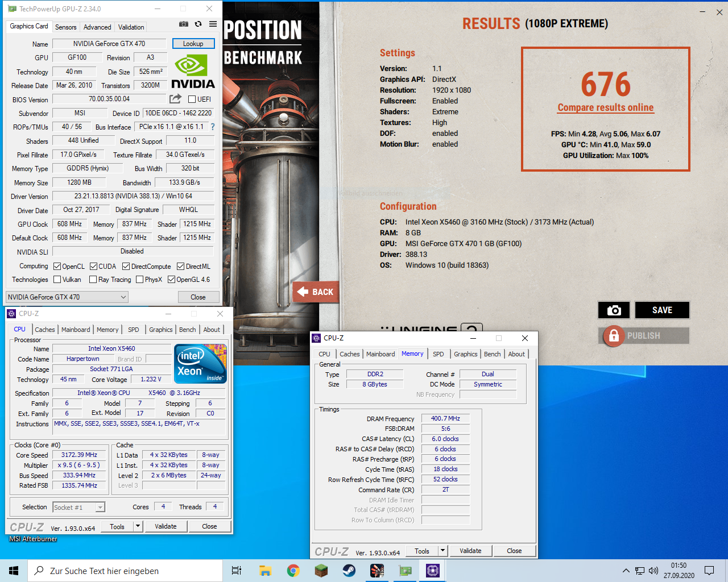Image resolution: width=728 pixels, height=582 pixels.
Task: Toggle the PhysX checkbox
Action: [139, 280]
